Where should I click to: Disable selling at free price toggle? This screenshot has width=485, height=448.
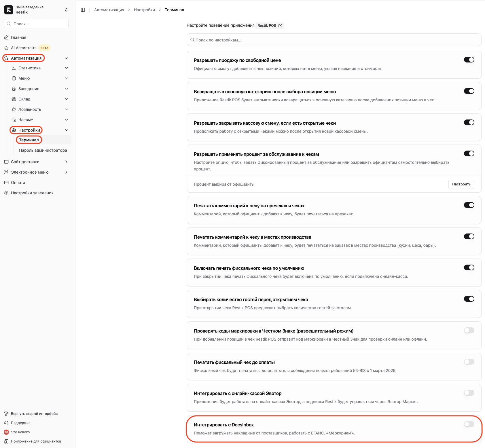pyautogui.click(x=469, y=60)
